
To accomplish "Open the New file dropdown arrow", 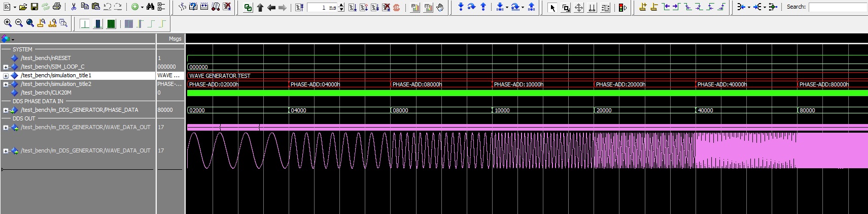I will [x=15, y=8].
